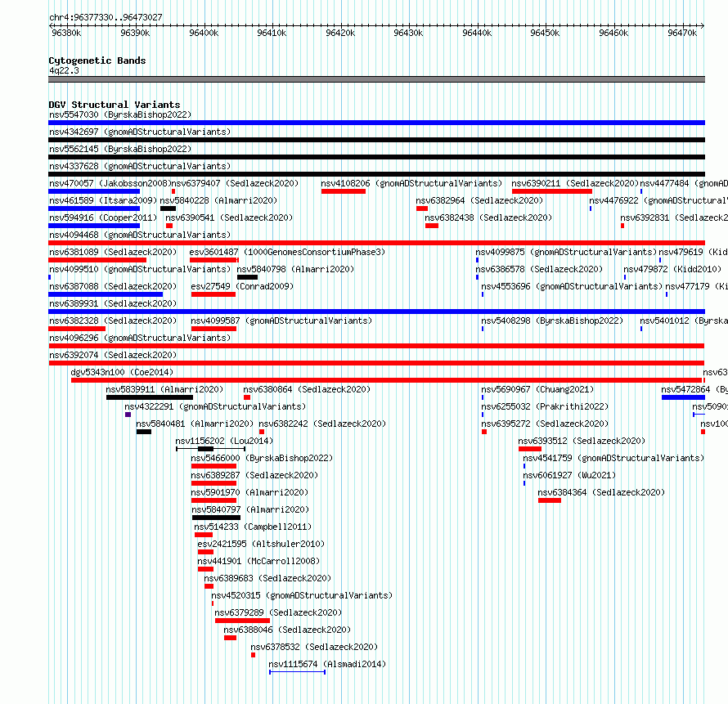The width and height of the screenshot is (728, 704).
Task: Click the Cytogenetic Bands track title
Action: click(97, 61)
